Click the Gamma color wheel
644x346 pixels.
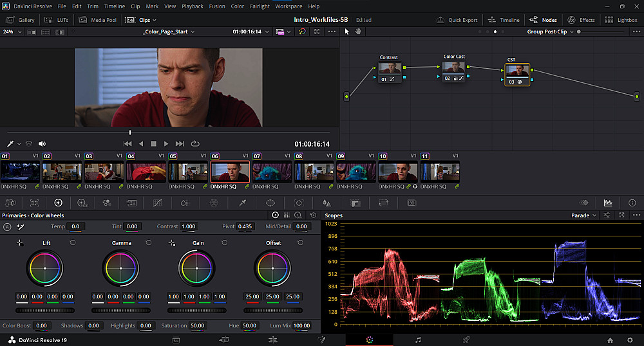click(121, 268)
